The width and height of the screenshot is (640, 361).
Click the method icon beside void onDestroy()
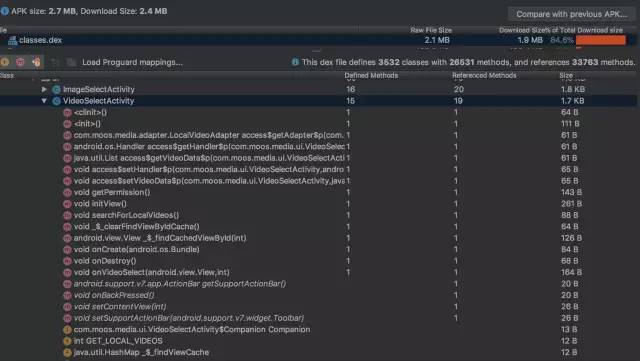(x=67, y=261)
